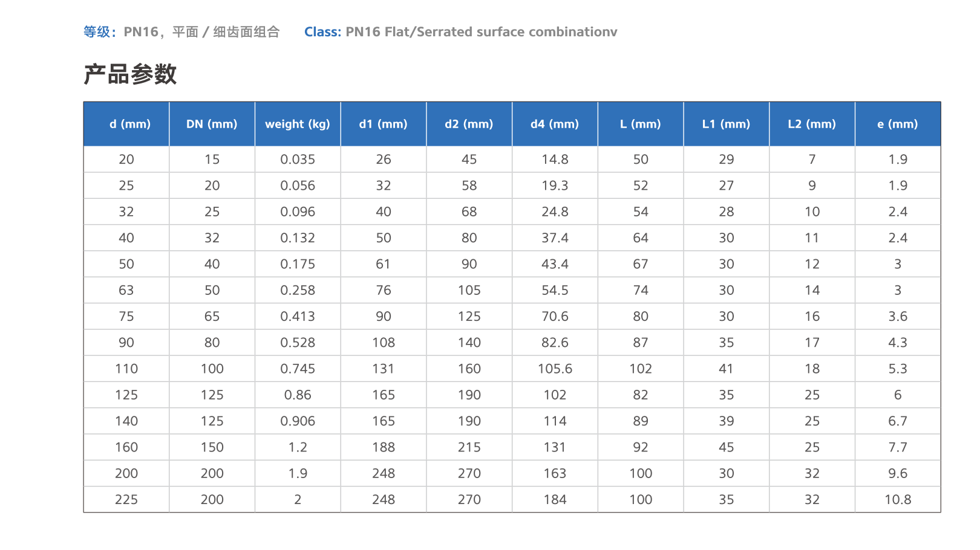Select the 'e (mm)' column header

(898, 124)
